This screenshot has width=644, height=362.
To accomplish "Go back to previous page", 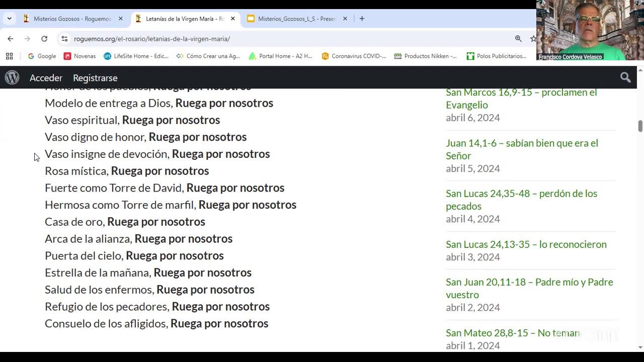I will [x=11, y=39].
